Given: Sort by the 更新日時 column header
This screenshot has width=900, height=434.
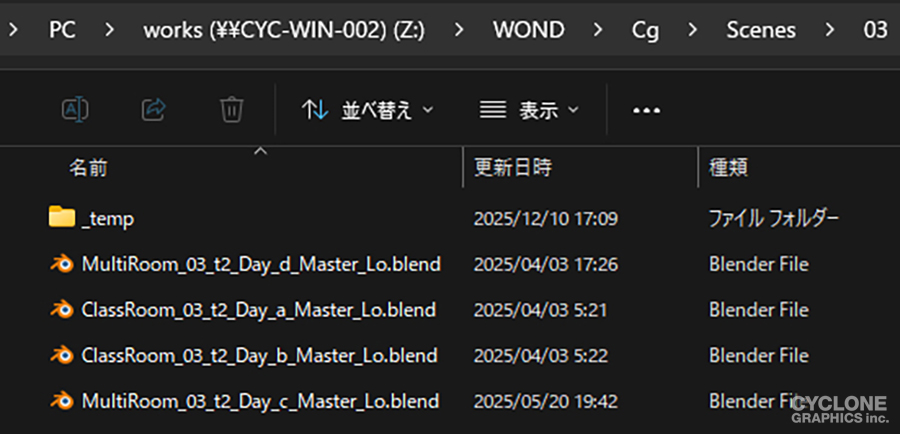Looking at the screenshot, I should (513, 168).
